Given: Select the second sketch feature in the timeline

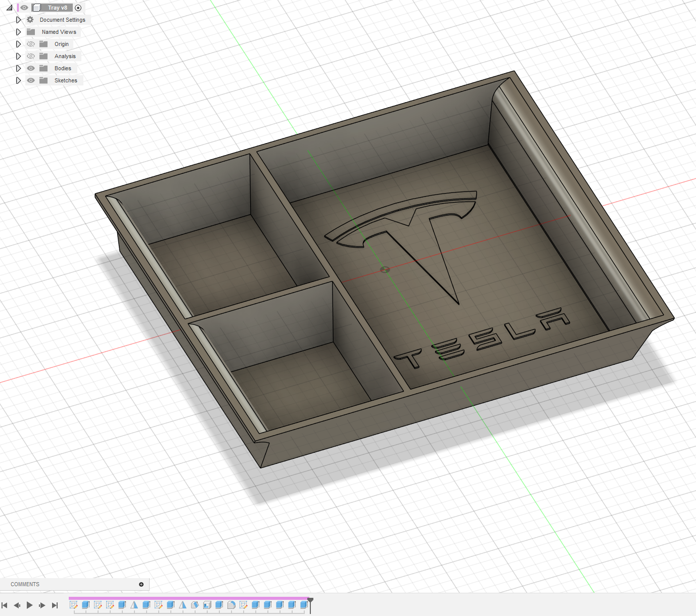Looking at the screenshot, I should coord(98,605).
